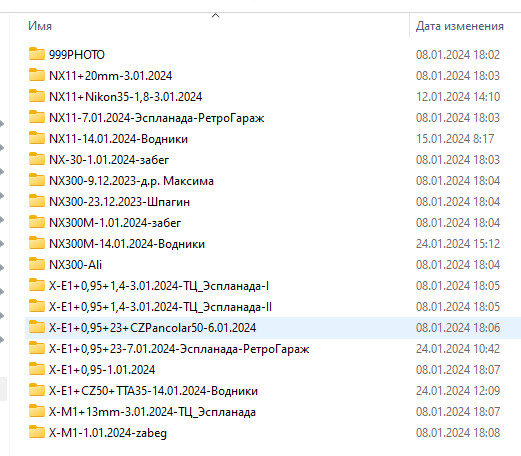This screenshot has width=521, height=456.
Task: Click the 999PHOTO folder icon
Action: 37,54
